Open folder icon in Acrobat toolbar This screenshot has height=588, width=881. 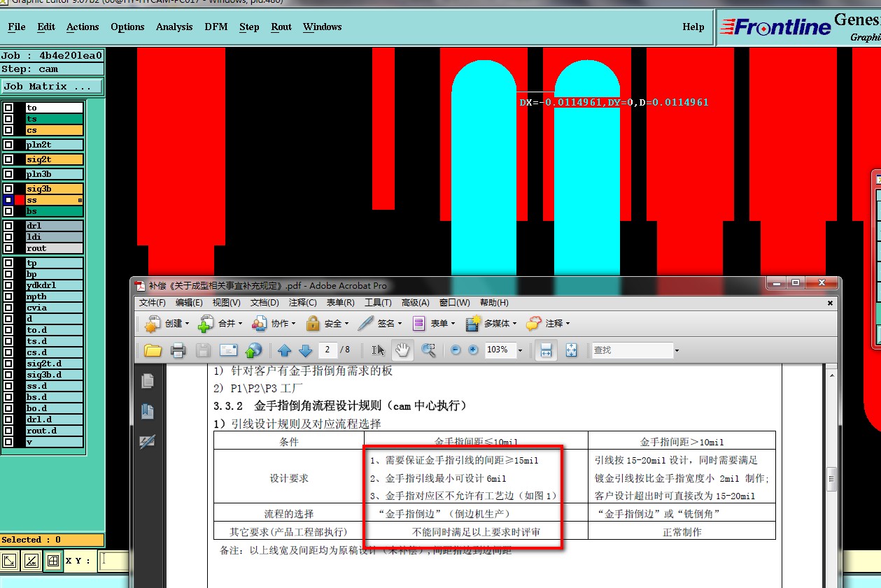pyautogui.click(x=153, y=350)
